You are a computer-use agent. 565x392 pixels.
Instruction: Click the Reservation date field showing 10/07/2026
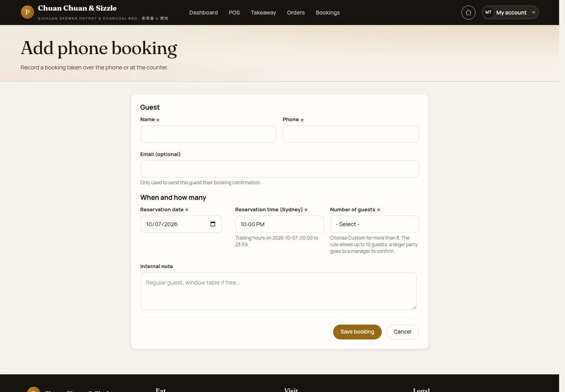(x=181, y=224)
